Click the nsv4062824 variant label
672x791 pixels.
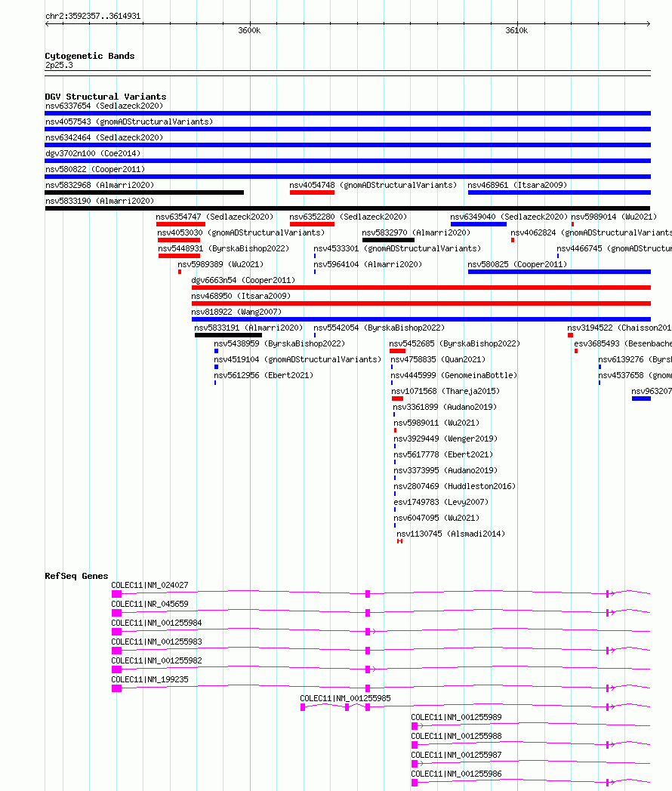pyautogui.click(x=591, y=232)
